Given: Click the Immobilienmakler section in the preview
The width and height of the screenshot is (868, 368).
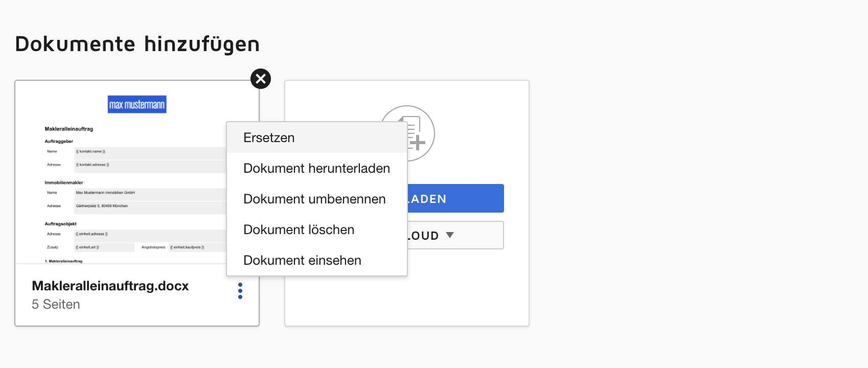Looking at the screenshot, I should pyautogui.click(x=64, y=182).
